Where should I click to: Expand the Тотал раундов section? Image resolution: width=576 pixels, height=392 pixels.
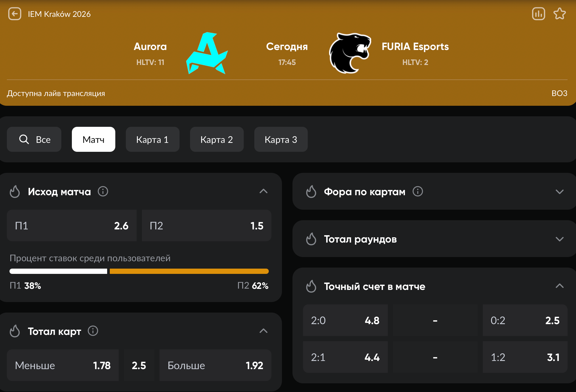click(559, 239)
